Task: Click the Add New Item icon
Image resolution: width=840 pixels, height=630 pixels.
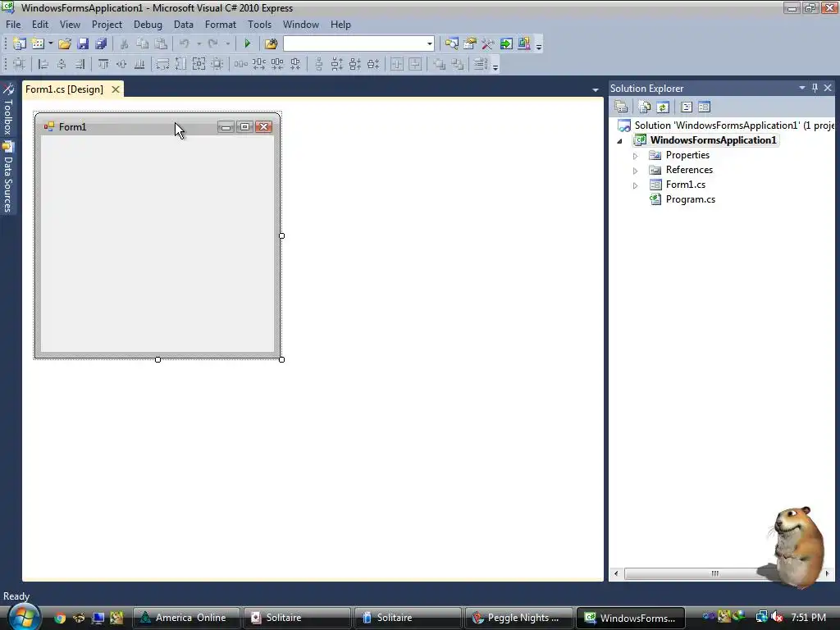Action: click(x=38, y=44)
